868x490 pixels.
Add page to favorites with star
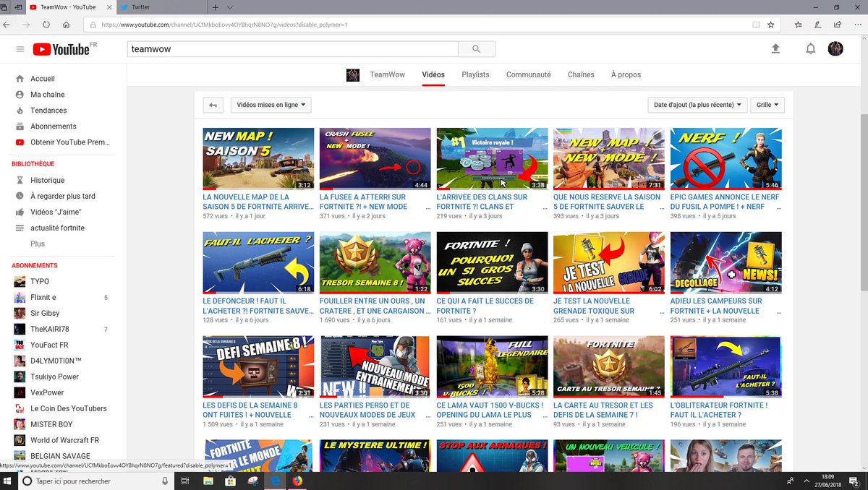pos(771,24)
